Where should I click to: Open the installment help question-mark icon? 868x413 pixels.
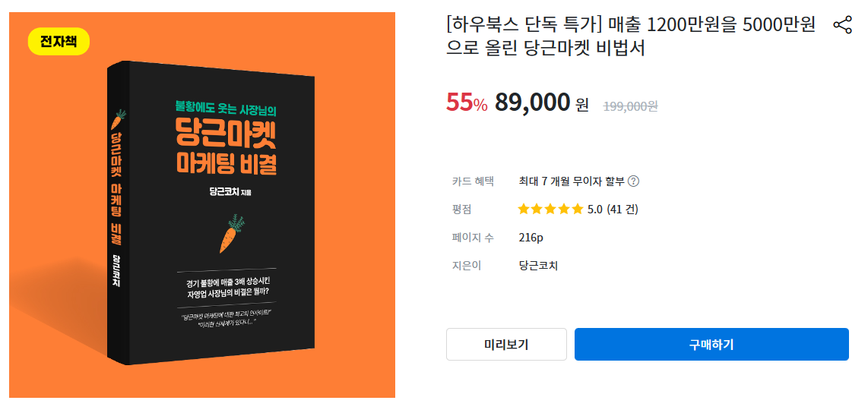(x=634, y=181)
